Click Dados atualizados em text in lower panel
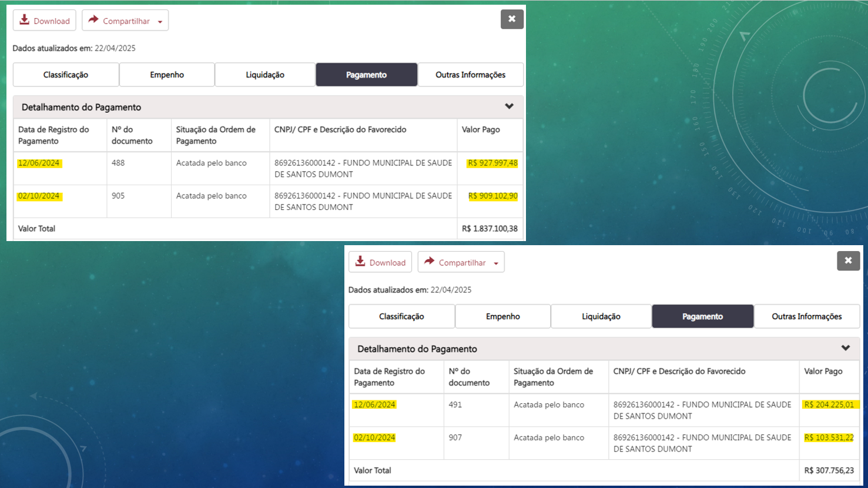The image size is (868, 488). (x=410, y=290)
